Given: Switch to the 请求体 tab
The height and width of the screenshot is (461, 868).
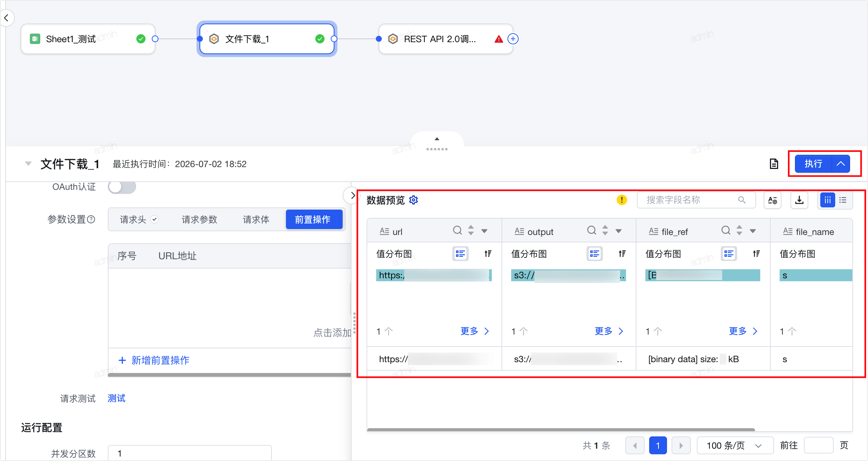Looking at the screenshot, I should (256, 219).
